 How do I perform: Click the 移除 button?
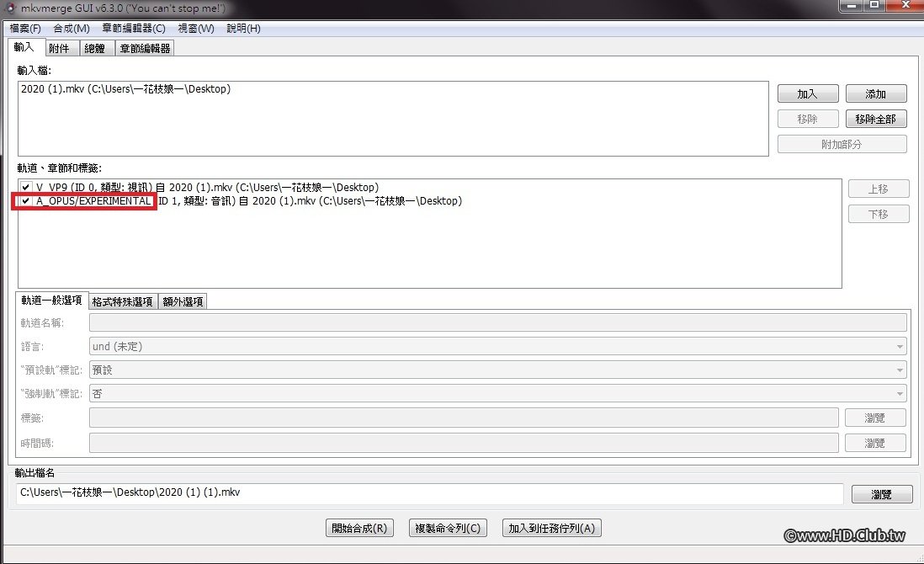click(x=807, y=119)
